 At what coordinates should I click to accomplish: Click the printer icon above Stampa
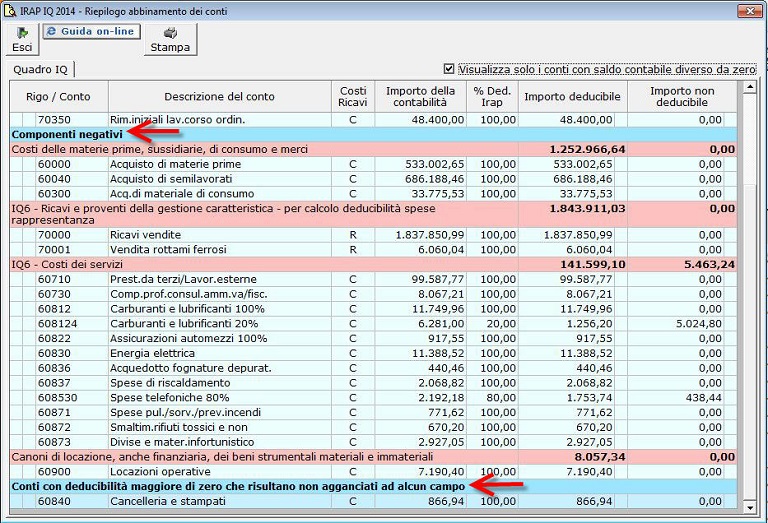coord(170,33)
